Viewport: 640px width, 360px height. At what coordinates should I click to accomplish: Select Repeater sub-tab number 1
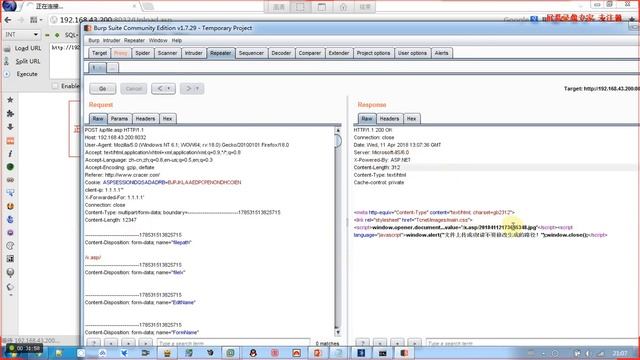coord(97,67)
